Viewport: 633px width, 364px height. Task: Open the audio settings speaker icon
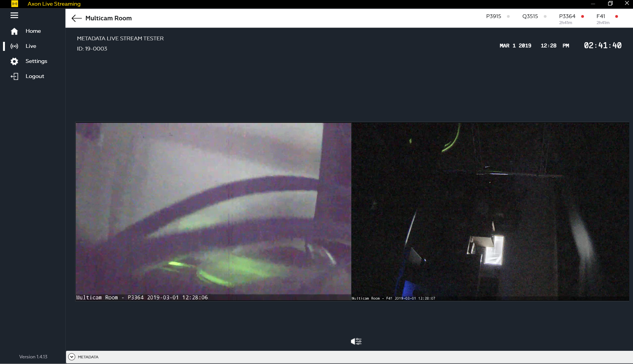(356, 341)
